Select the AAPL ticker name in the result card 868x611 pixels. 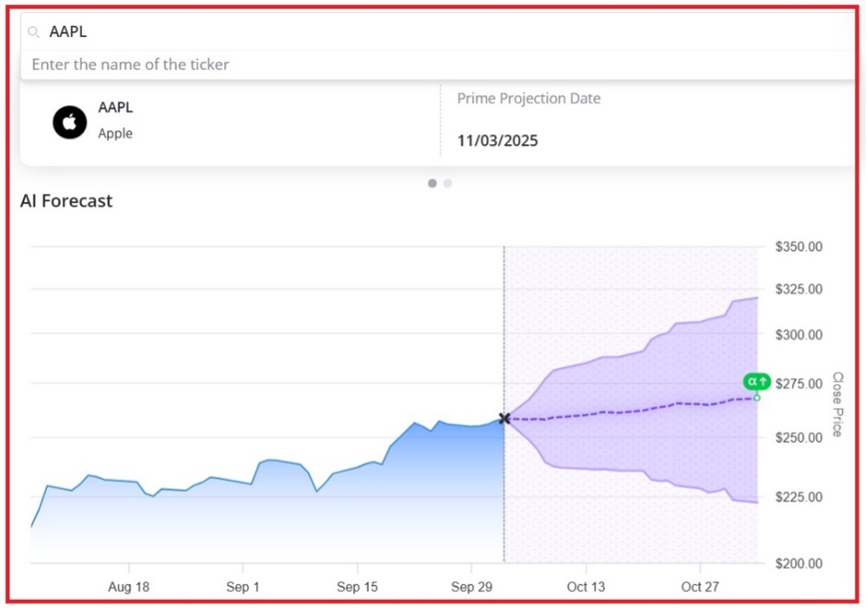[x=116, y=108]
